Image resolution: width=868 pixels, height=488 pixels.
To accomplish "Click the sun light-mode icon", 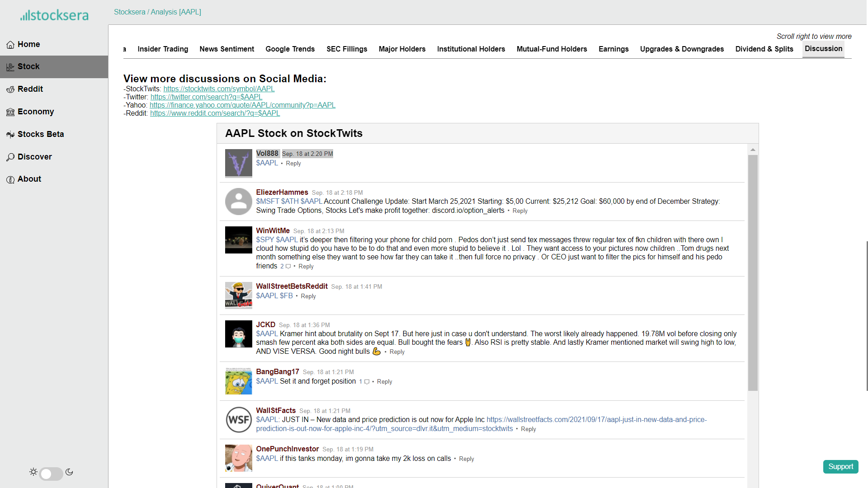I will (33, 472).
